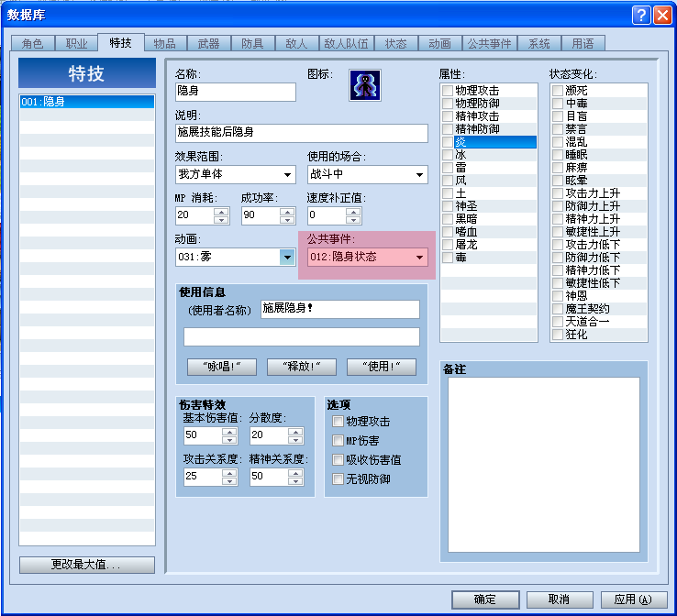677x616 pixels.
Task: Click the help question mark button
Action: click(x=641, y=16)
